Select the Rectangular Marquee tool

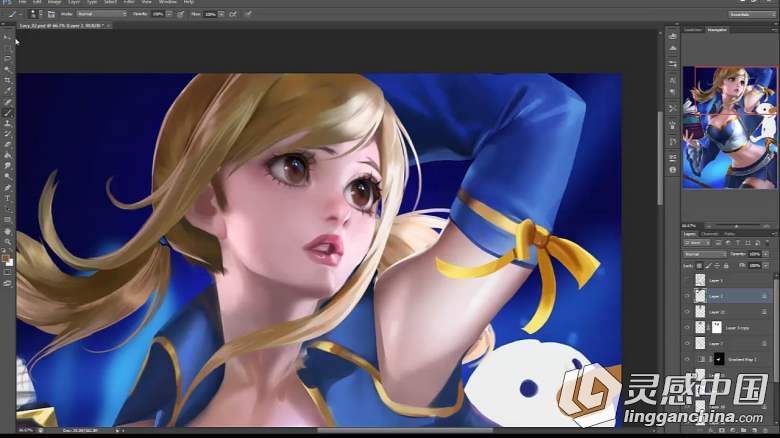tap(7, 48)
